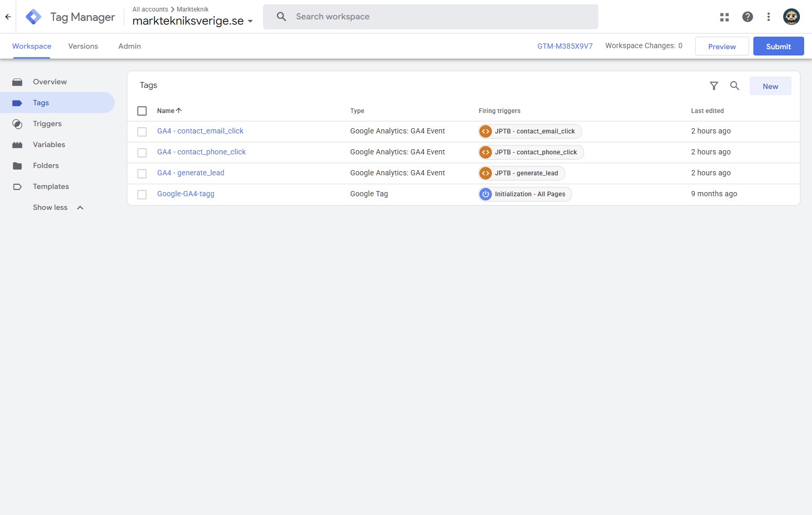This screenshot has width=812, height=515.
Task: Click the Templates sidebar icon
Action: click(x=17, y=187)
